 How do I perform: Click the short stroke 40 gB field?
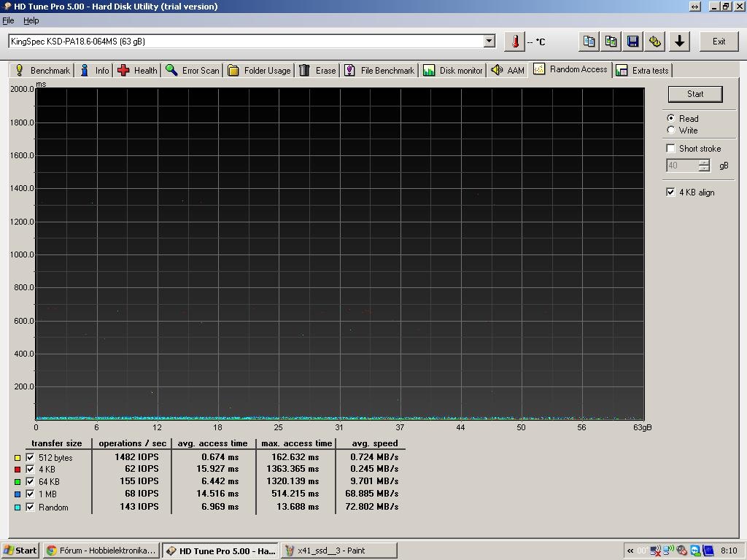click(x=683, y=166)
